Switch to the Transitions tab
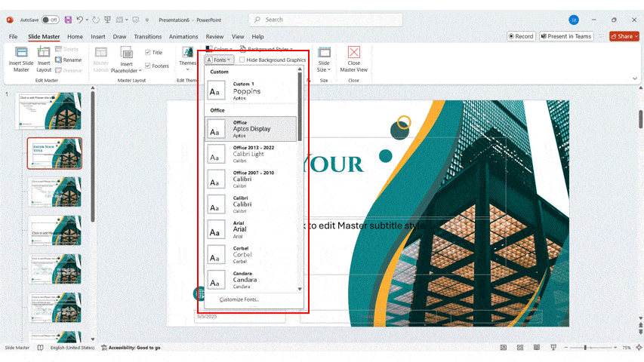644x362 pixels. [x=147, y=36]
